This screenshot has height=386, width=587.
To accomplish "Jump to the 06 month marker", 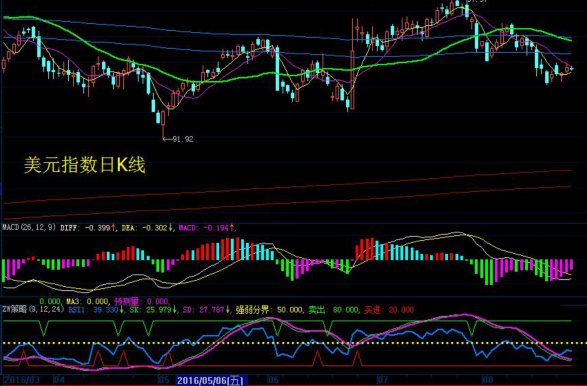I will pos(273,380).
